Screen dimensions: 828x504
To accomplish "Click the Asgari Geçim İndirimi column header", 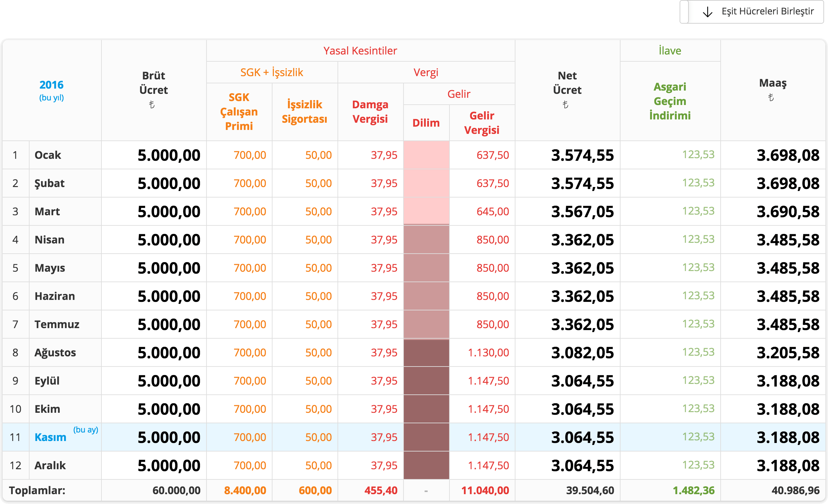I will click(669, 101).
